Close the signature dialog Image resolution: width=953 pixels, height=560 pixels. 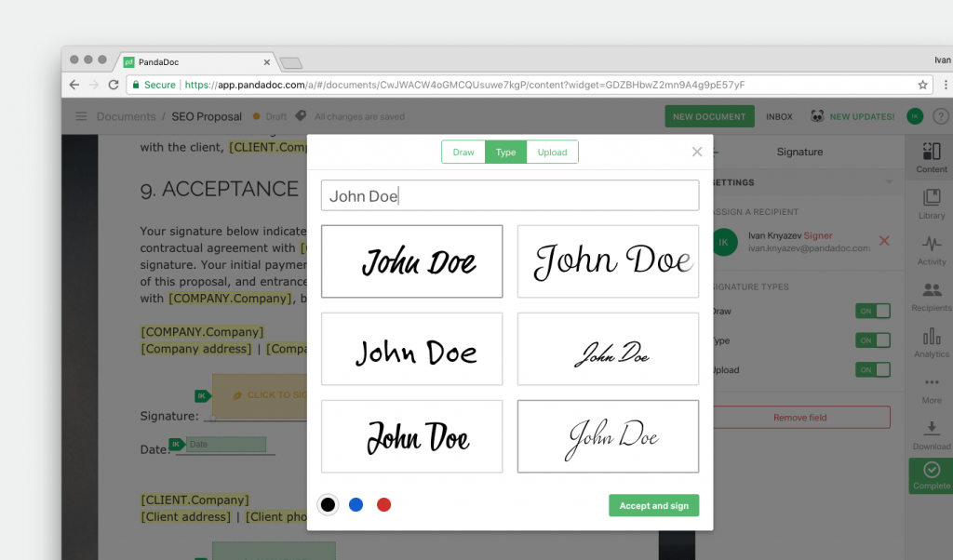pyautogui.click(x=697, y=152)
